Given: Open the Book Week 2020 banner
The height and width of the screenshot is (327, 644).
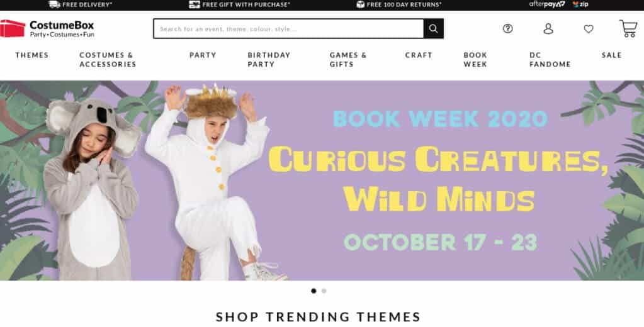Looking at the screenshot, I should coord(322,180).
